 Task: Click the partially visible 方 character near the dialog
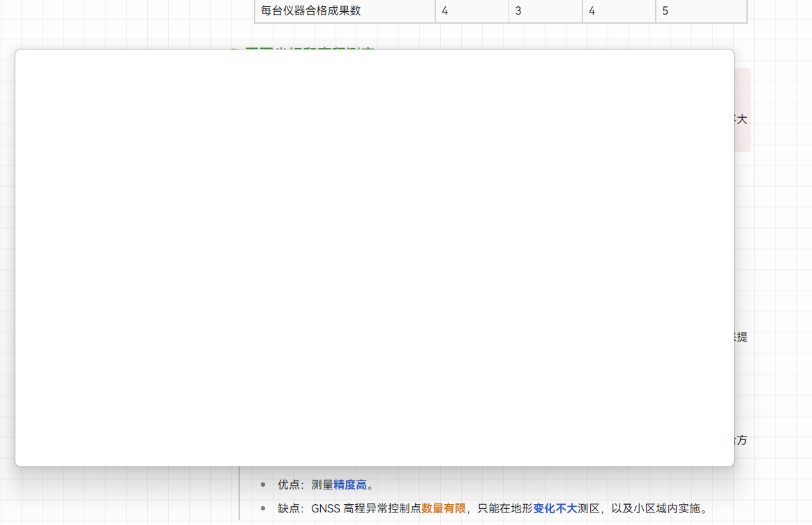(742, 440)
